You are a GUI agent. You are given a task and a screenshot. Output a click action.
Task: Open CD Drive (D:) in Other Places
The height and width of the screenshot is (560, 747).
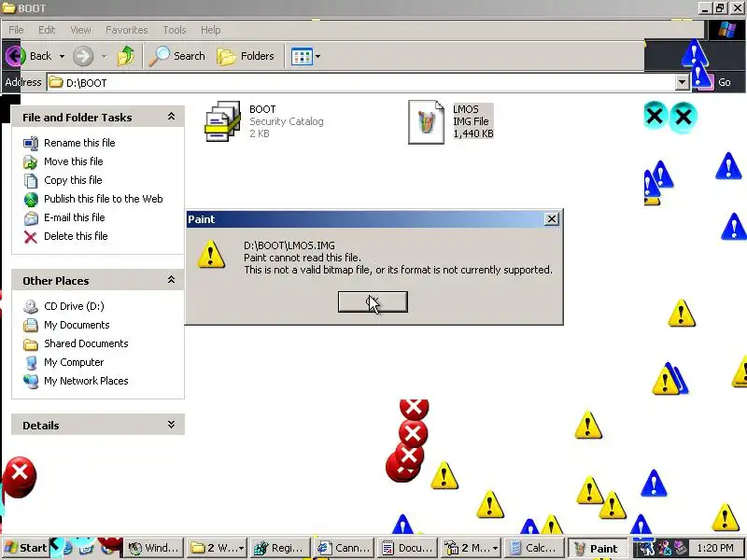click(74, 306)
